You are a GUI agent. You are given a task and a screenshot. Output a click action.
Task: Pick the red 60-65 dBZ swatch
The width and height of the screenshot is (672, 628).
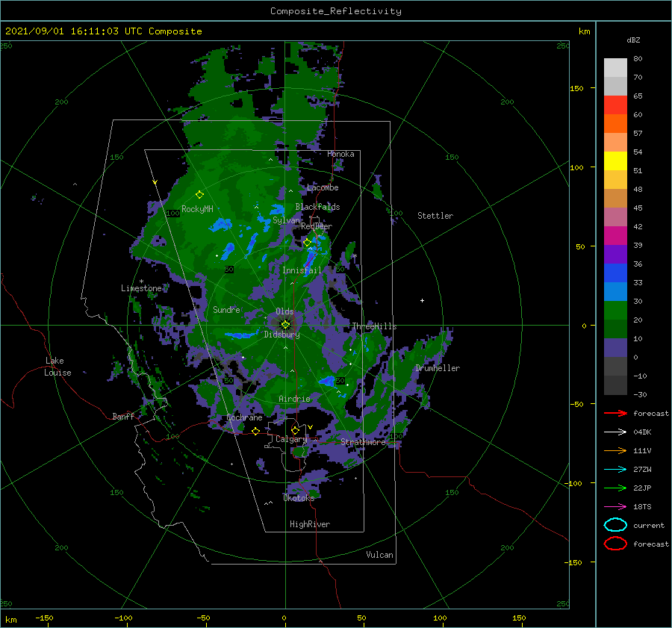click(615, 105)
